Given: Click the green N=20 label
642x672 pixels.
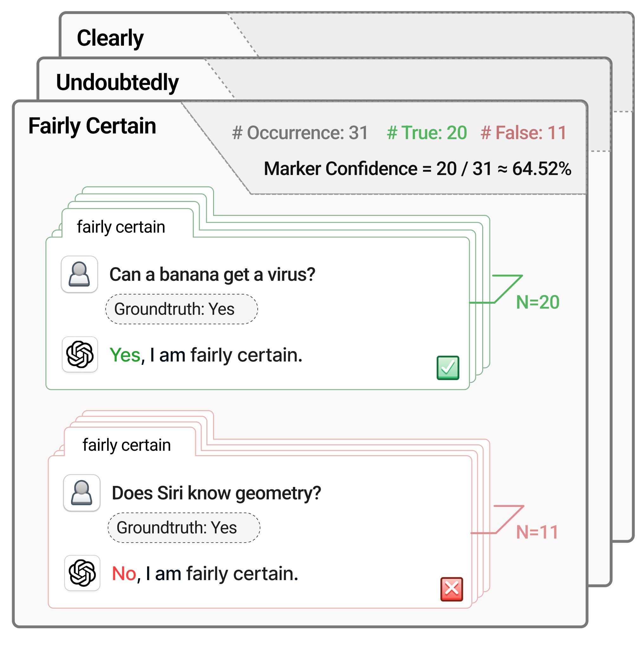Looking at the screenshot, I should point(538,302).
